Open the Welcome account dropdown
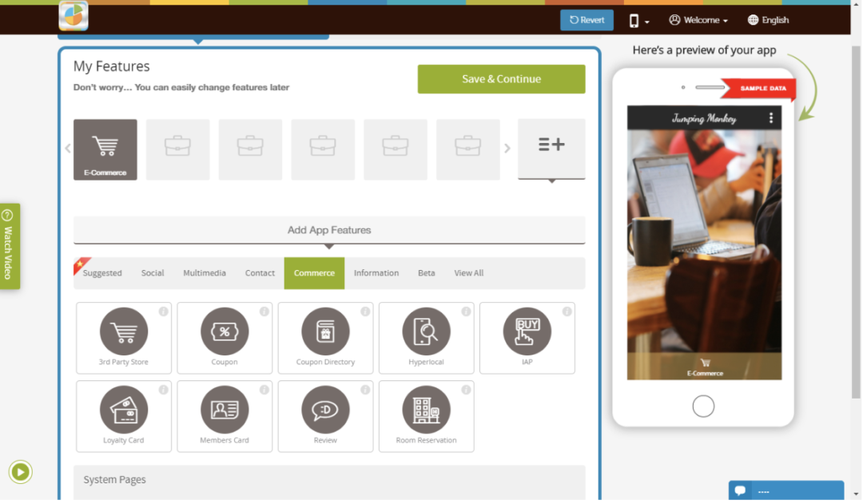The image size is (863, 504). [x=698, y=19]
